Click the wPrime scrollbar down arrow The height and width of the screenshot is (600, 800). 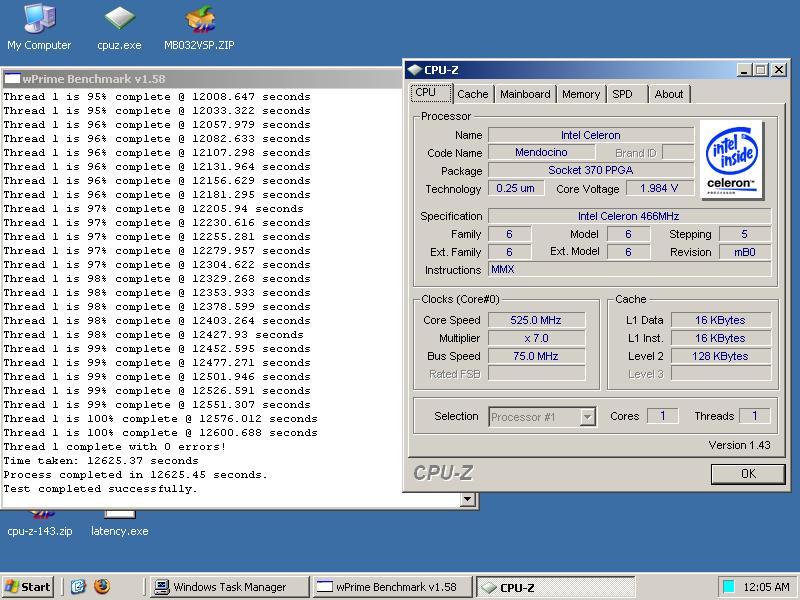pyautogui.click(x=468, y=499)
